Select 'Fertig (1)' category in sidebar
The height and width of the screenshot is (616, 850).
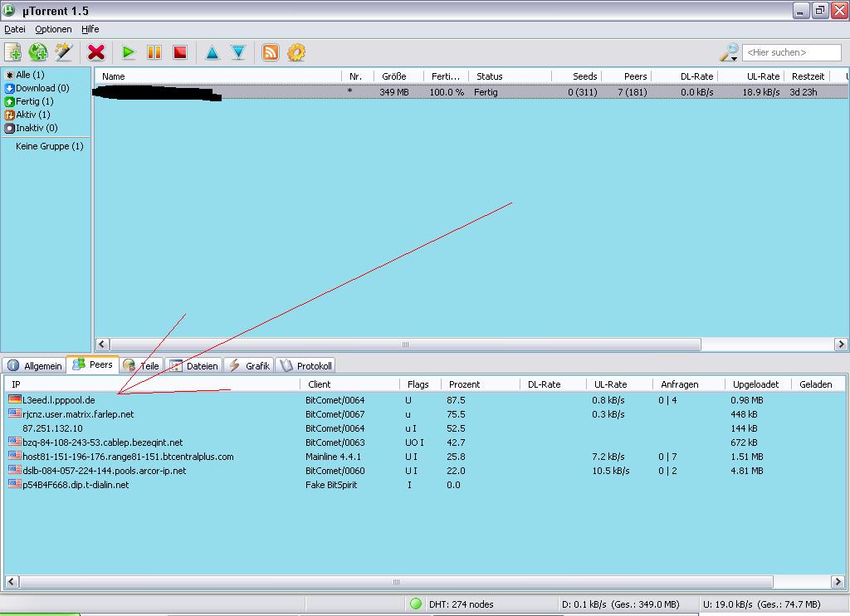point(29,101)
